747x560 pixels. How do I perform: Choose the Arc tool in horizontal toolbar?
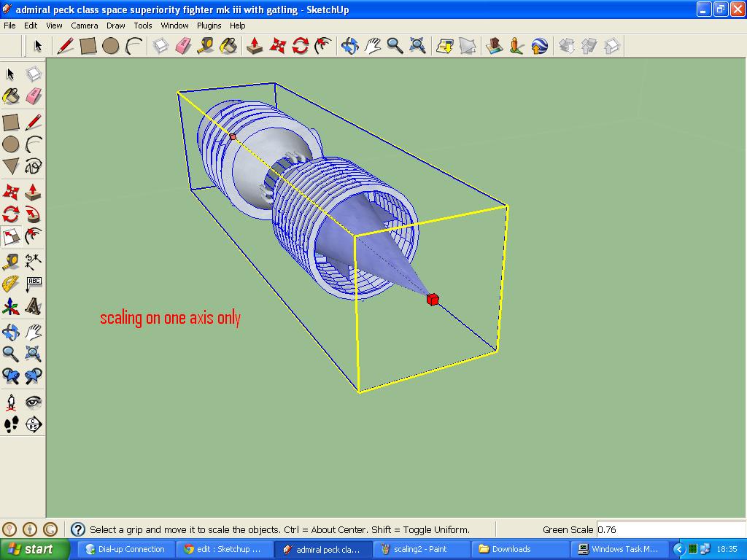pos(134,46)
